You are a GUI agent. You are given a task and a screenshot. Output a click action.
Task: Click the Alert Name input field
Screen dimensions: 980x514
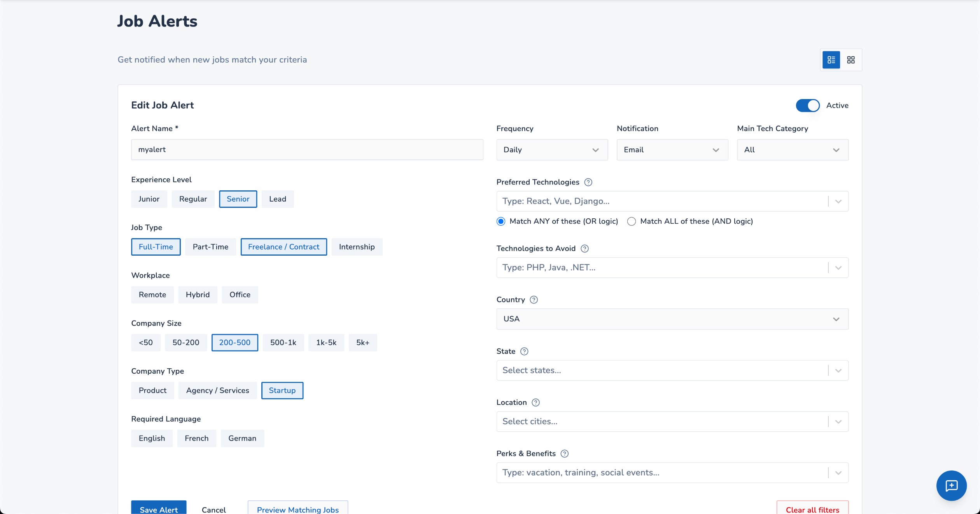coord(307,150)
